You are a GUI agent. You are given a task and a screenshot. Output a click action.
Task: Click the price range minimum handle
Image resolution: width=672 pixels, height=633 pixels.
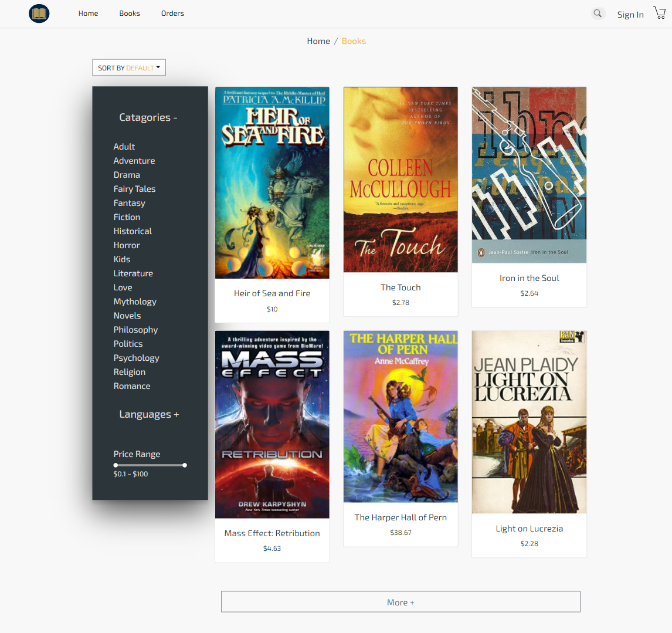tap(116, 465)
